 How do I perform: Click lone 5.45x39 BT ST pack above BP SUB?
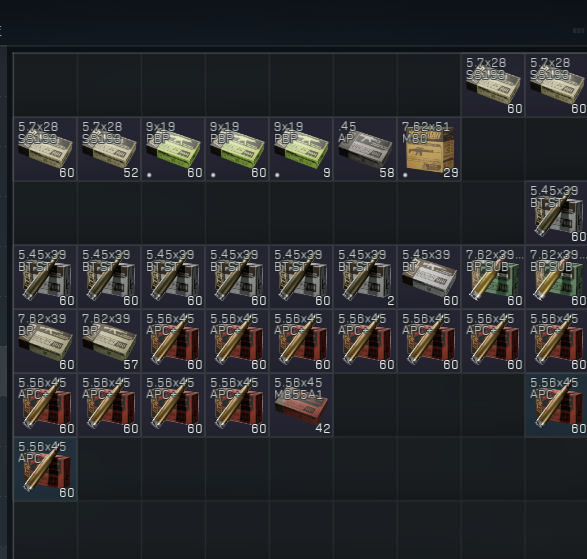coord(556,213)
